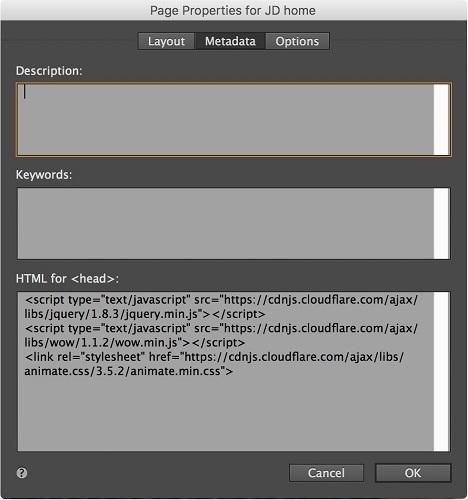This screenshot has width=468, height=500.
Task: Open the Options tab
Action: pos(297,41)
